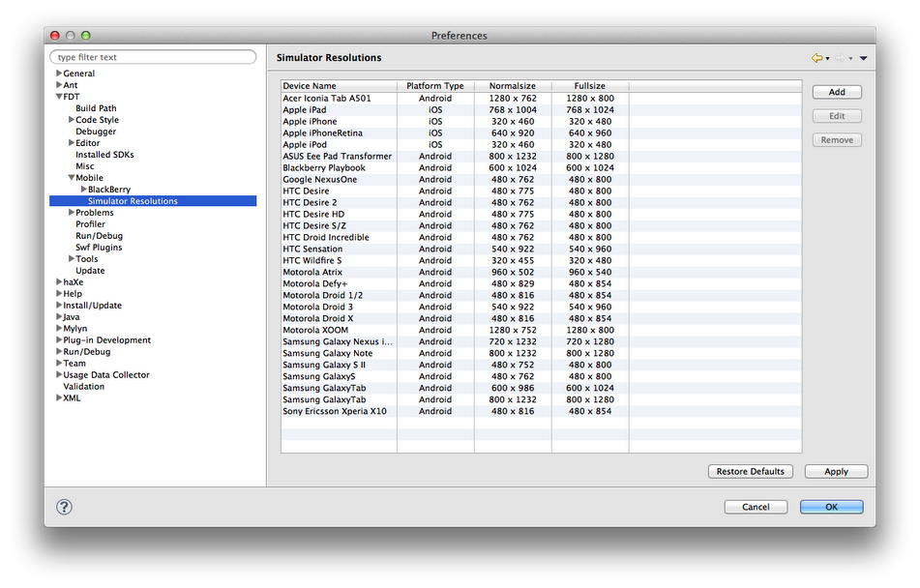Click the forward navigation arrow icon
This screenshot has height=588, width=920.
pos(839,58)
